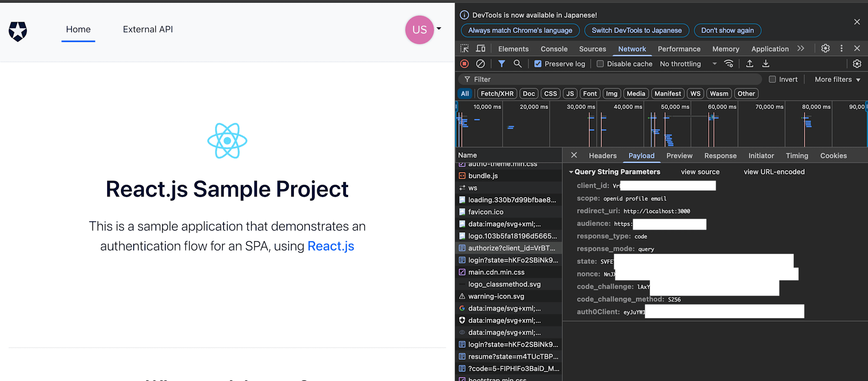The image size is (868, 381).
Task: Export HAR file download icon
Action: click(766, 64)
